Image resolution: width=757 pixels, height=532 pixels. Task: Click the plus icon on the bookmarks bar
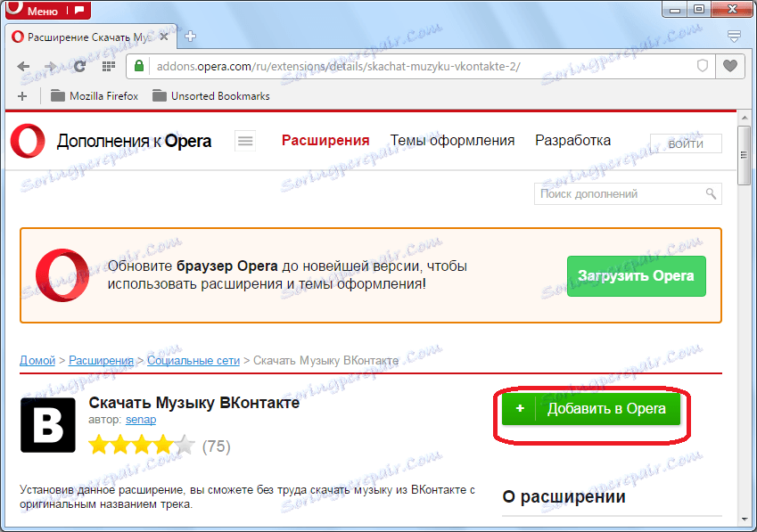pyautogui.click(x=21, y=95)
